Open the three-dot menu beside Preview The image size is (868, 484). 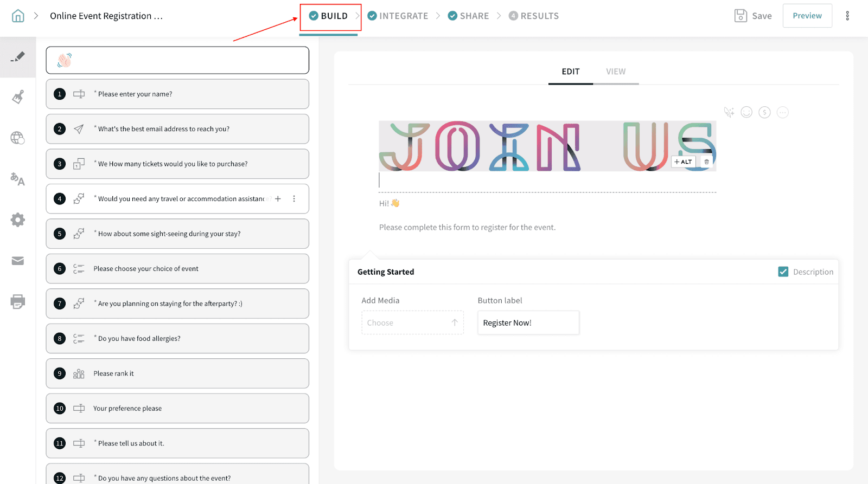click(x=847, y=16)
